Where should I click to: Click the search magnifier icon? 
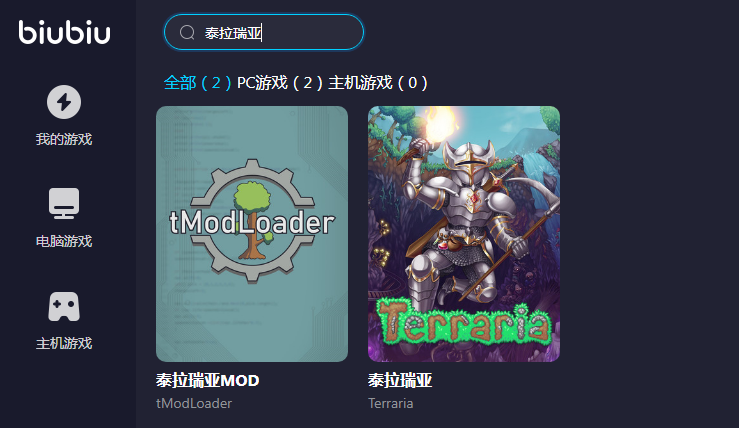pyautogui.click(x=187, y=33)
